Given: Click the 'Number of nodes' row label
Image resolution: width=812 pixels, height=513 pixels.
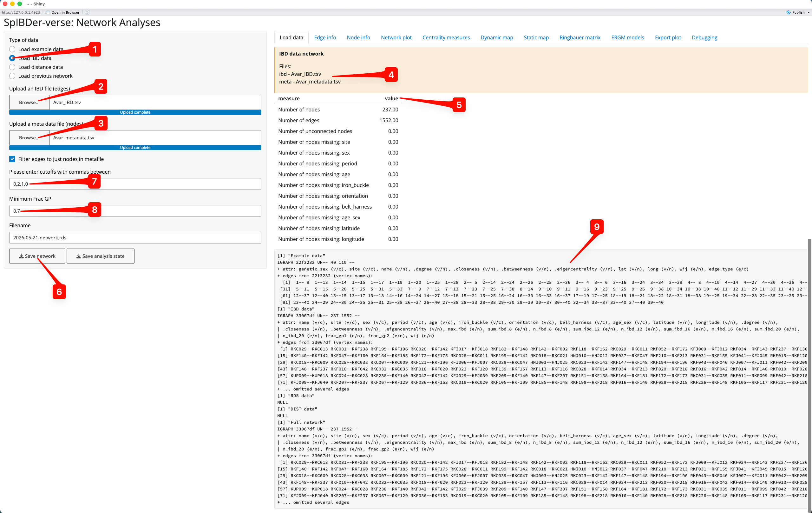Looking at the screenshot, I should coord(299,109).
